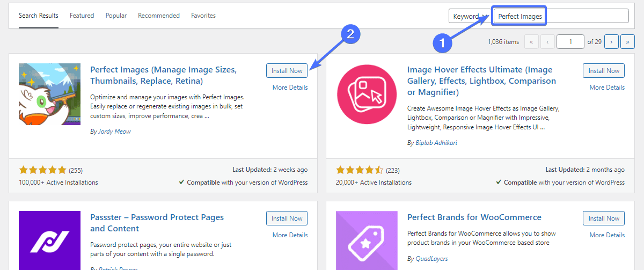644x270 pixels.
Task: Click the Last Updated: 2 weeks ago text
Action: (x=270, y=170)
